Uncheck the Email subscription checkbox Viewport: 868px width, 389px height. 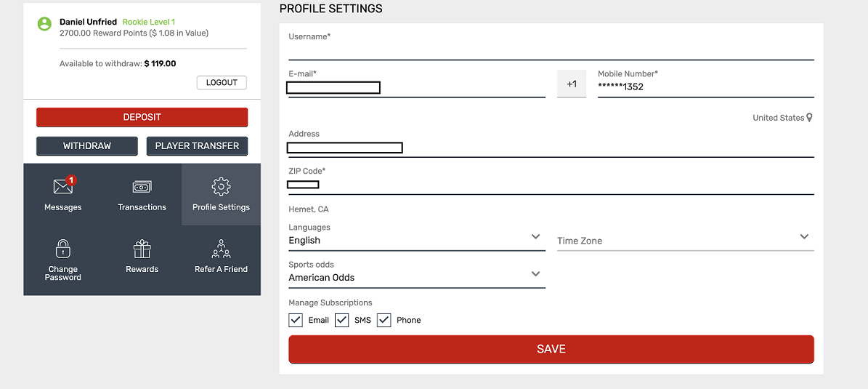click(x=296, y=320)
